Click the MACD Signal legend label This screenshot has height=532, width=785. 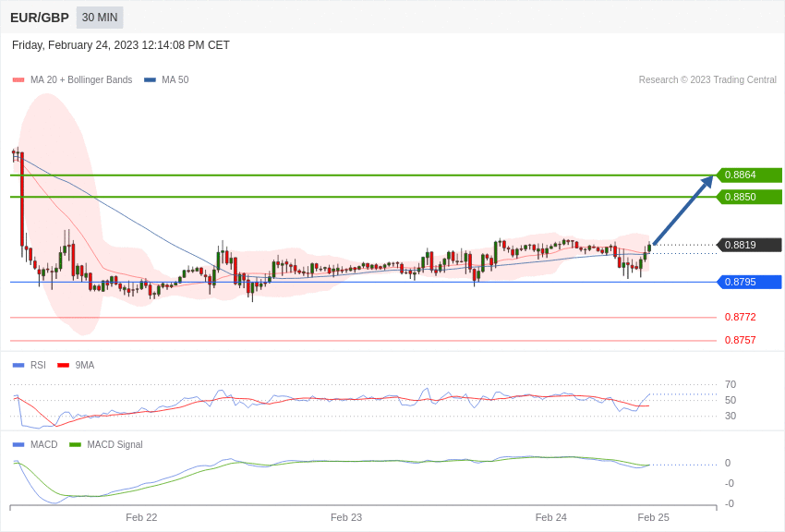click(x=115, y=444)
